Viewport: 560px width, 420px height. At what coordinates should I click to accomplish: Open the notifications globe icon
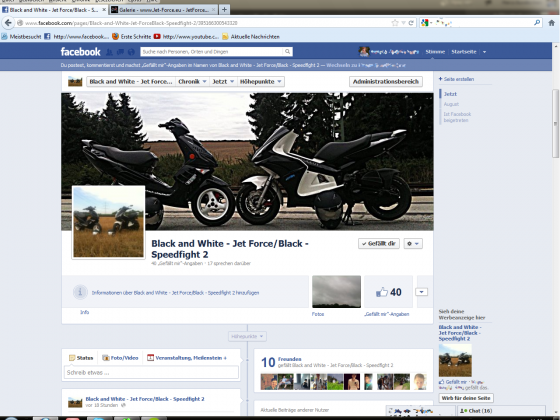click(131, 52)
